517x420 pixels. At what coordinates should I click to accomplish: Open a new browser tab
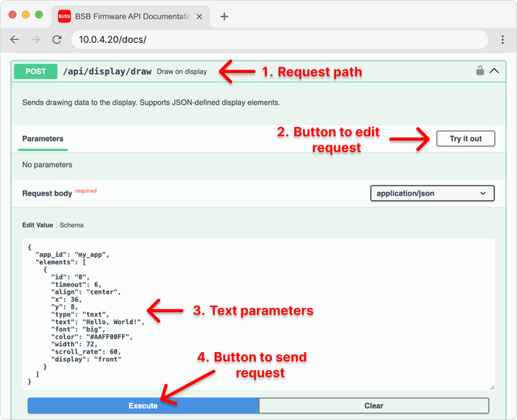click(225, 16)
